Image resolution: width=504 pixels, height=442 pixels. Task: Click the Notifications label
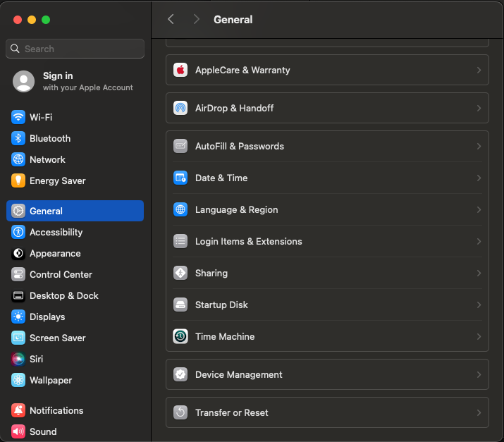56,410
